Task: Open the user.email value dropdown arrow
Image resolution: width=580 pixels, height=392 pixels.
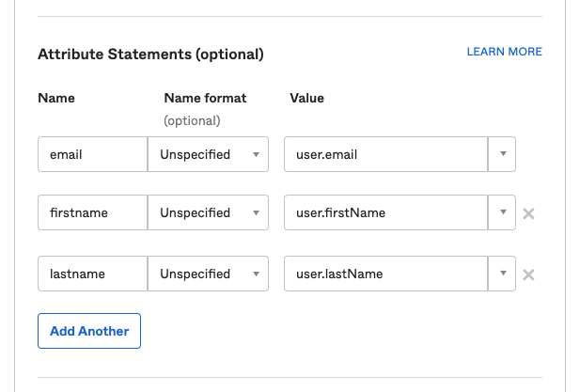Action: pos(502,154)
